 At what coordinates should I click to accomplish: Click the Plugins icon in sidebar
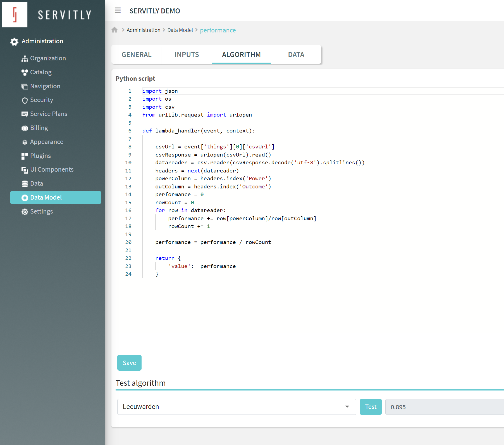pos(25,156)
